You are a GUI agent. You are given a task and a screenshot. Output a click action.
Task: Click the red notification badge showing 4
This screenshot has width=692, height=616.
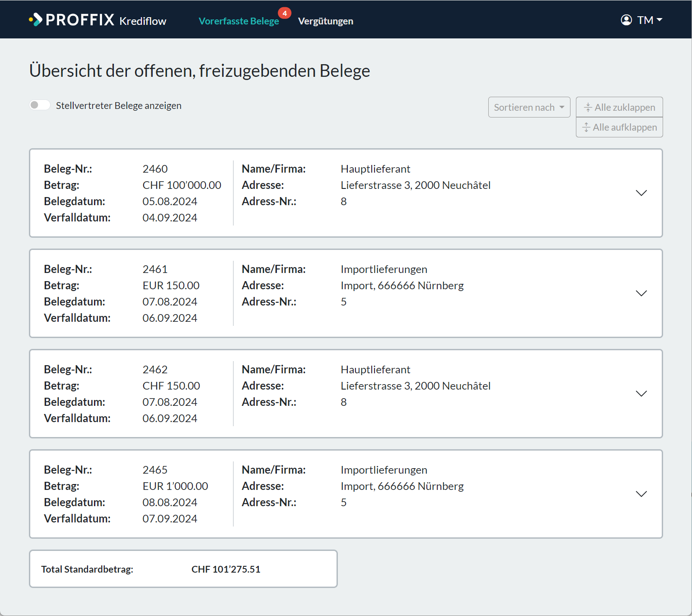tap(285, 14)
